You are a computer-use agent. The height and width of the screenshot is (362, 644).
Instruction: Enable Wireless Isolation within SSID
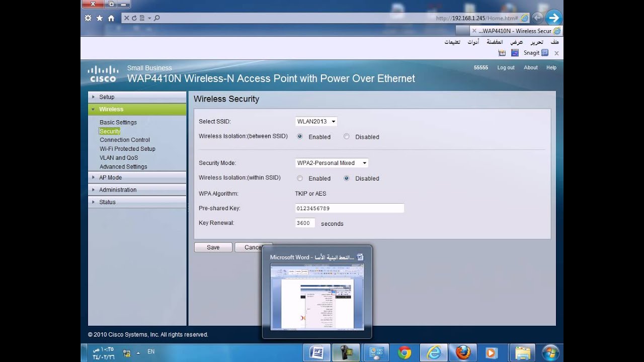[x=300, y=178]
